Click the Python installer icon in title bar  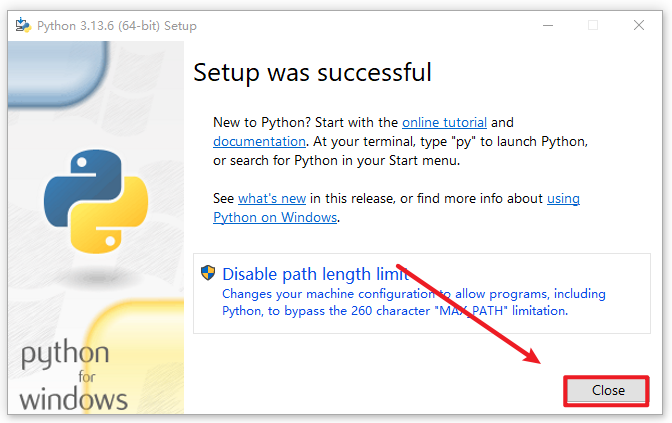[x=21, y=25]
